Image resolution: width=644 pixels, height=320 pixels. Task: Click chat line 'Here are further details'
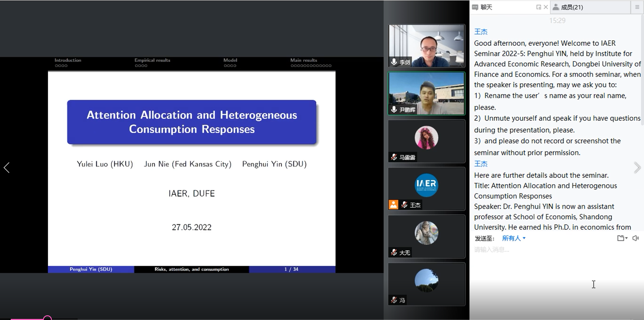coord(541,175)
